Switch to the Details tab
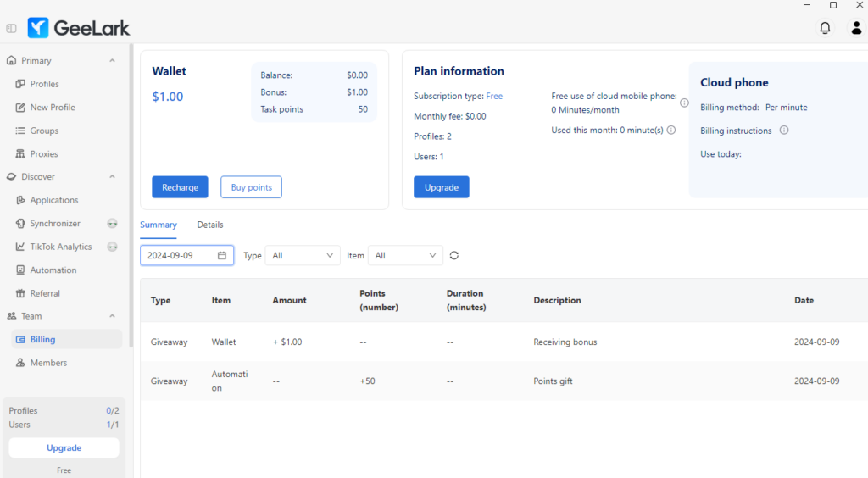Screen dimensions: 868x478 (210, 225)
